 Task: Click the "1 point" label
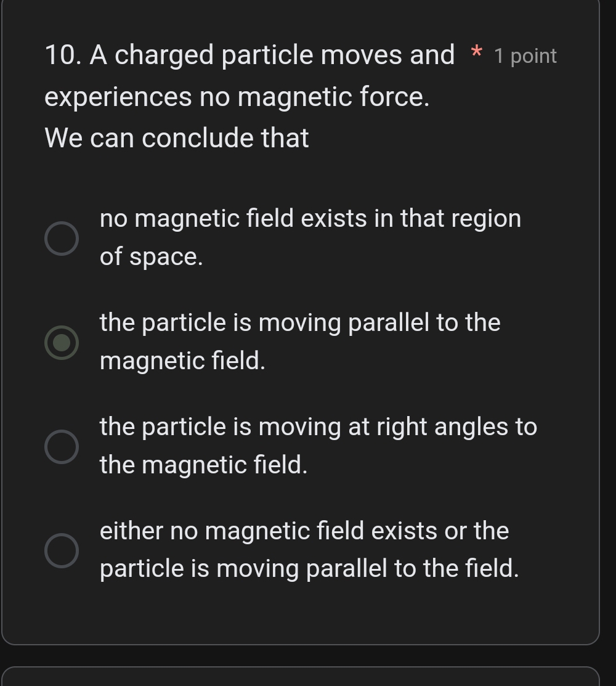click(525, 56)
